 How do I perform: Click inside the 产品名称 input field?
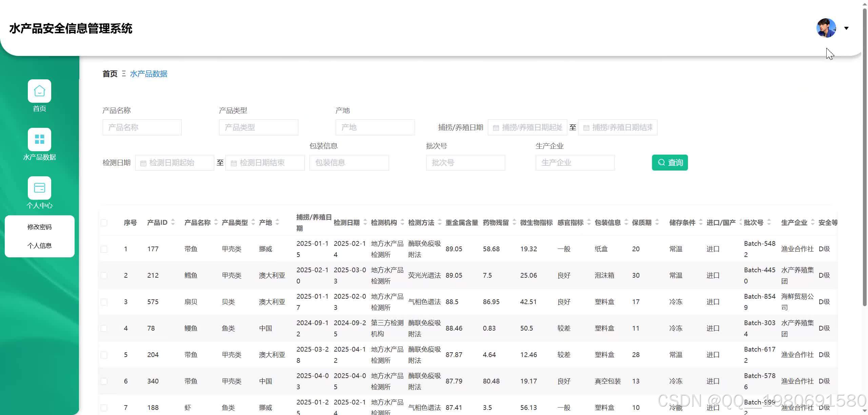142,127
